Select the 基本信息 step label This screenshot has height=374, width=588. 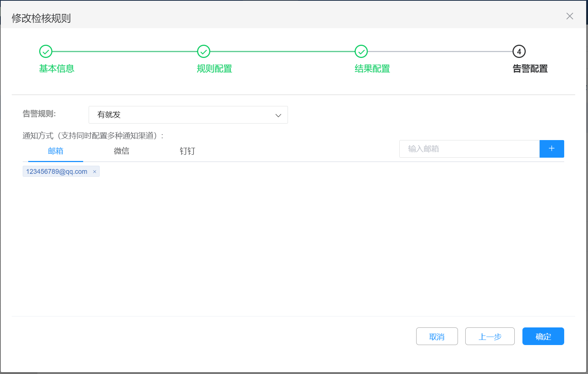(x=57, y=69)
